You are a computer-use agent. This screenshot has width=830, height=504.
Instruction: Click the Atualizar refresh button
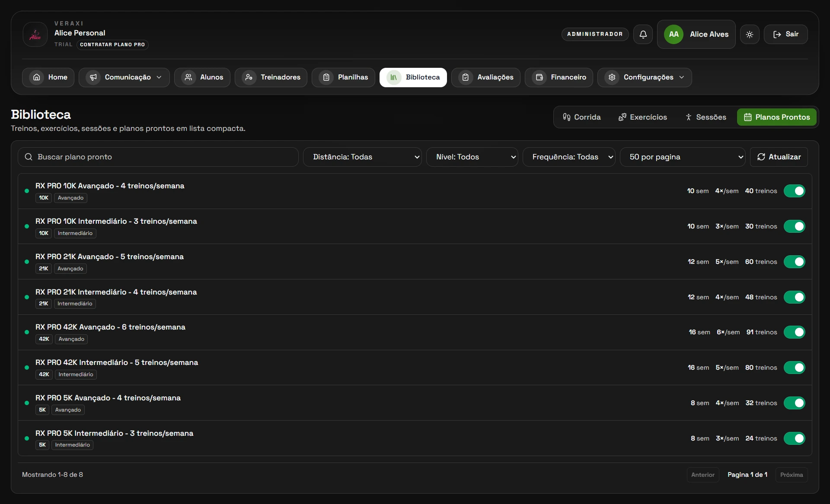click(x=779, y=157)
